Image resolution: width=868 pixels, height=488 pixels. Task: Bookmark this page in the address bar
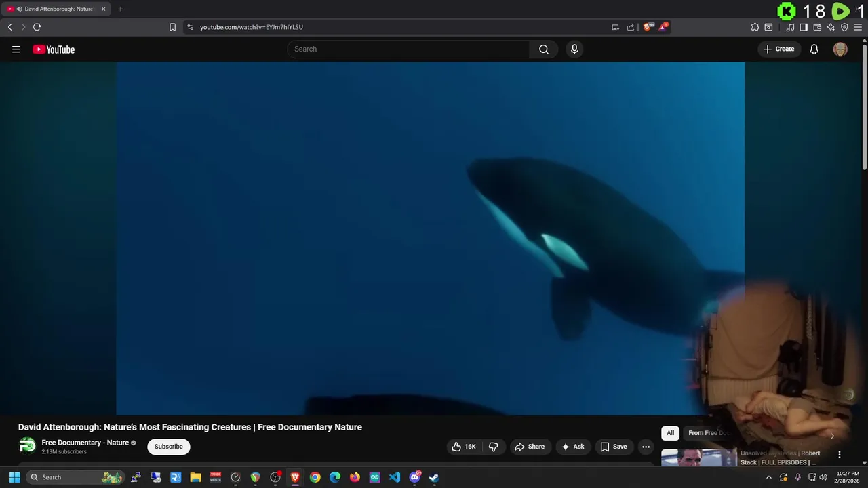coord(172,27)
